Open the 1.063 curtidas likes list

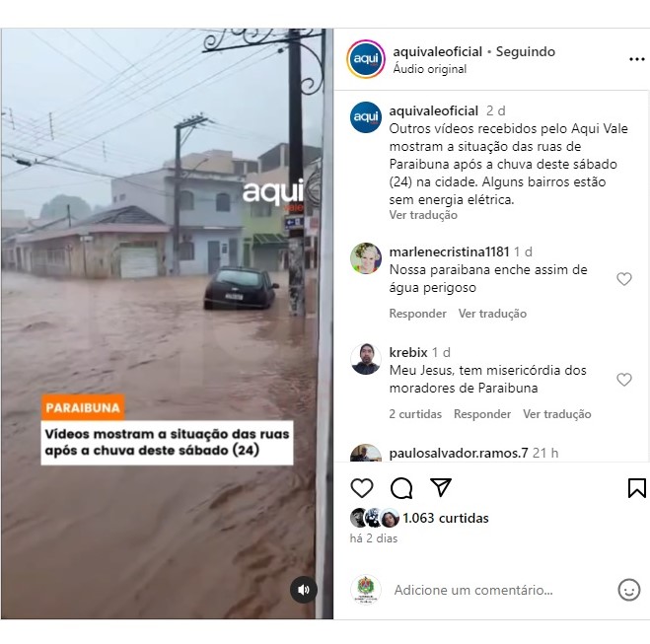click(446, 518)
